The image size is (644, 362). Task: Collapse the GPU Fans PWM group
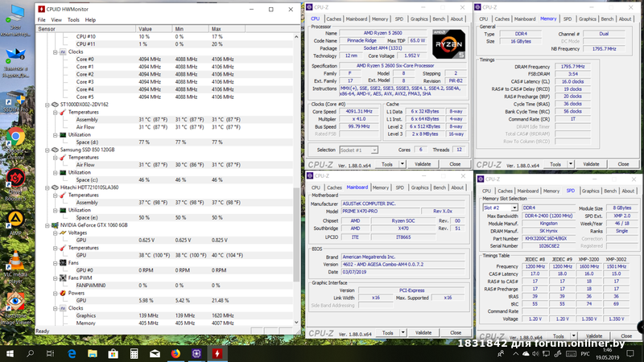point(55,278)
